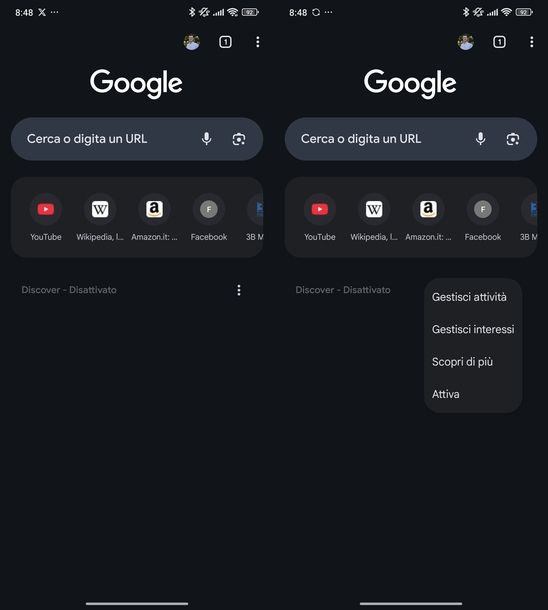Choose Gestisci interessi from Discover menu
Screen dimensions: 548x610
click(473, 329)
